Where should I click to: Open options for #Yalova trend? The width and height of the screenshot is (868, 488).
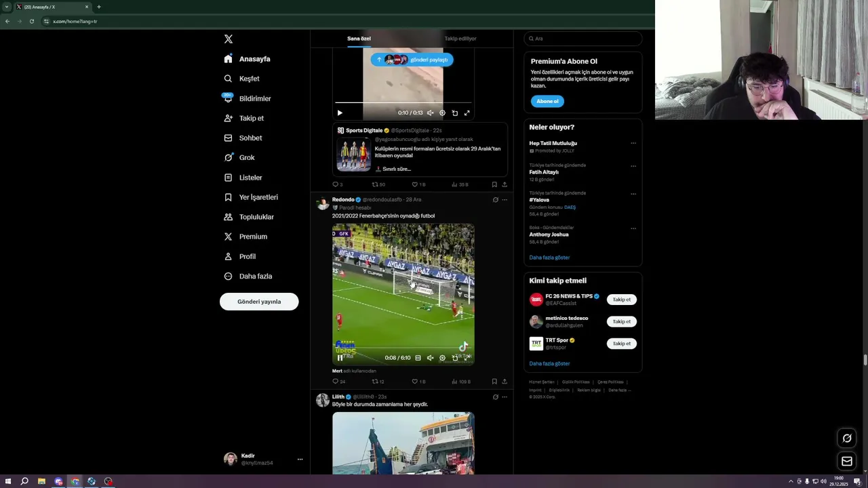point(633,194)
